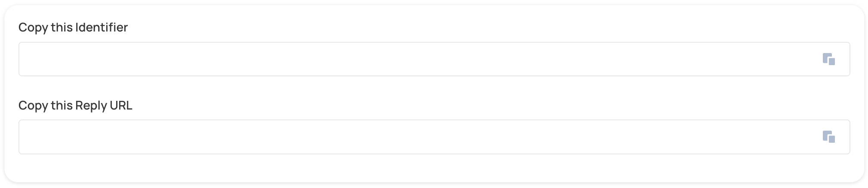
Task: Copy the Identifier value to clipboard
Action: (x=828, y=59)
